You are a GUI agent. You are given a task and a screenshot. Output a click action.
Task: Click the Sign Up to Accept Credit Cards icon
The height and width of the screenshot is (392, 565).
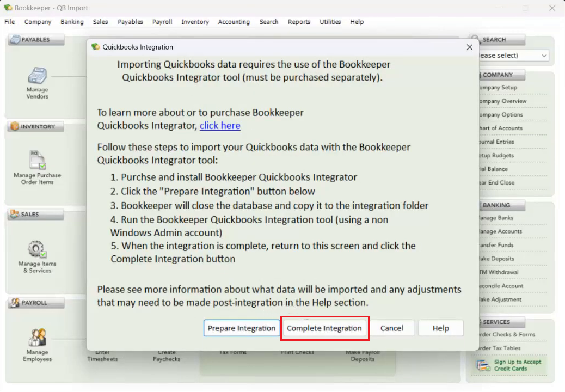point(483,365)
